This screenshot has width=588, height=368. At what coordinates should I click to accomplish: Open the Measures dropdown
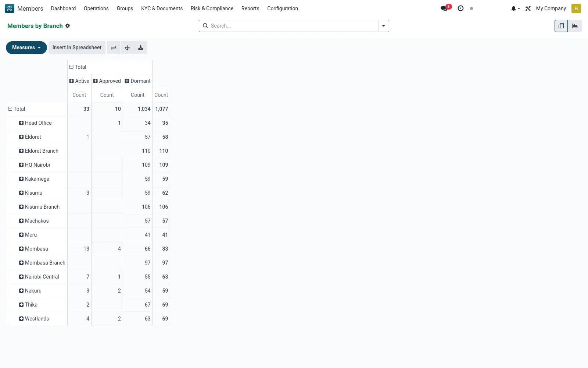26,48
